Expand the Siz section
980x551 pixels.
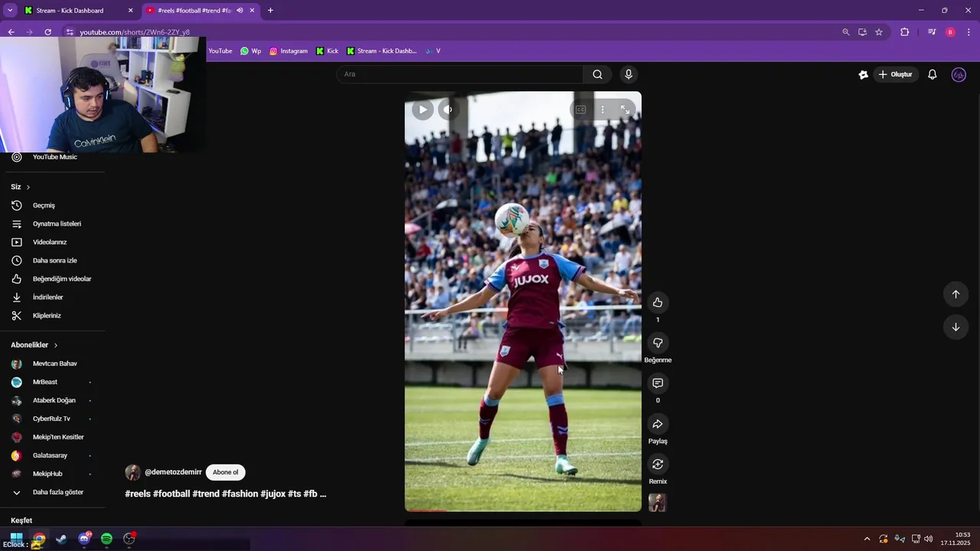(21, 187)
